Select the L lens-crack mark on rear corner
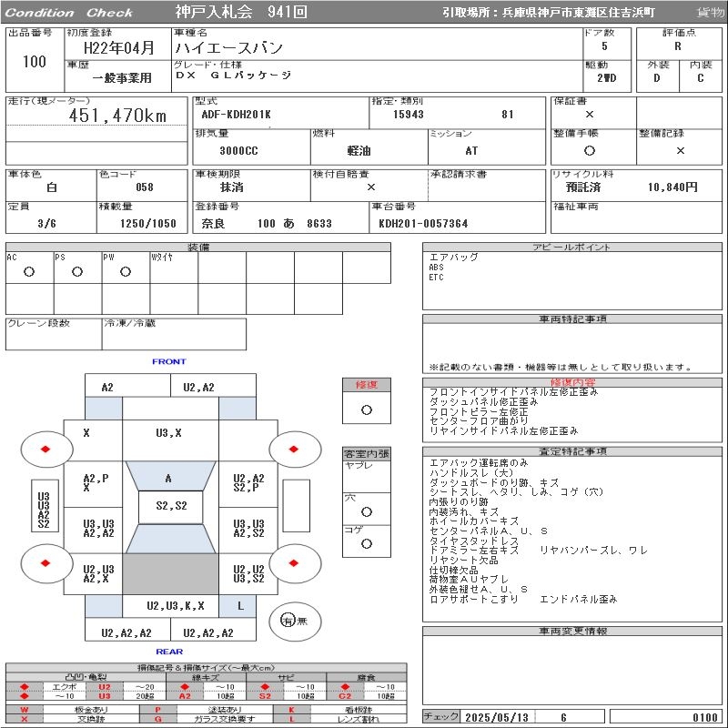This screenshot has height=728, width=728. point(240,605)
